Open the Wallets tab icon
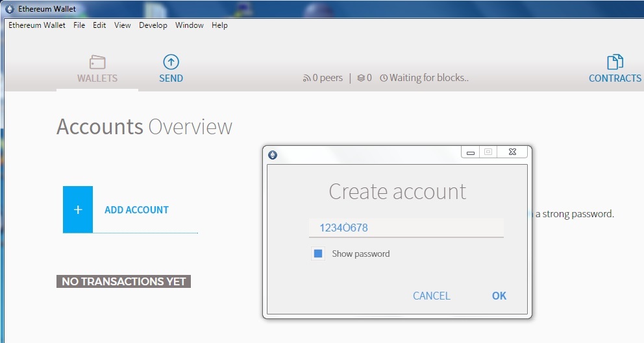 click(x=97, y=62)
